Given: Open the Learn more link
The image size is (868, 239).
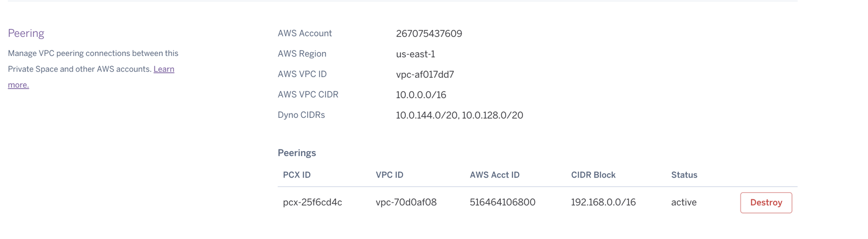Looking at the screenshot, I should (163, 70).
